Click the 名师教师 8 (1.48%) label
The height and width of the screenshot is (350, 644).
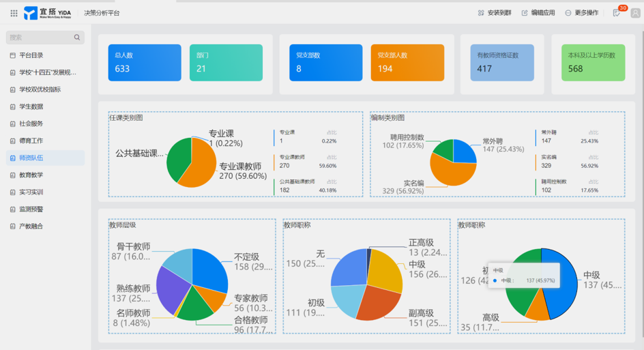pyautogui.click(x=132, y=318)
